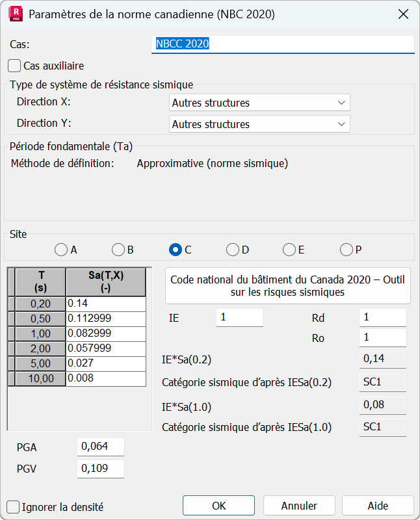
Task: Click the IE*Sa(0.2) value 0,14
Action: pyautogui.click(x=383, y=359)
